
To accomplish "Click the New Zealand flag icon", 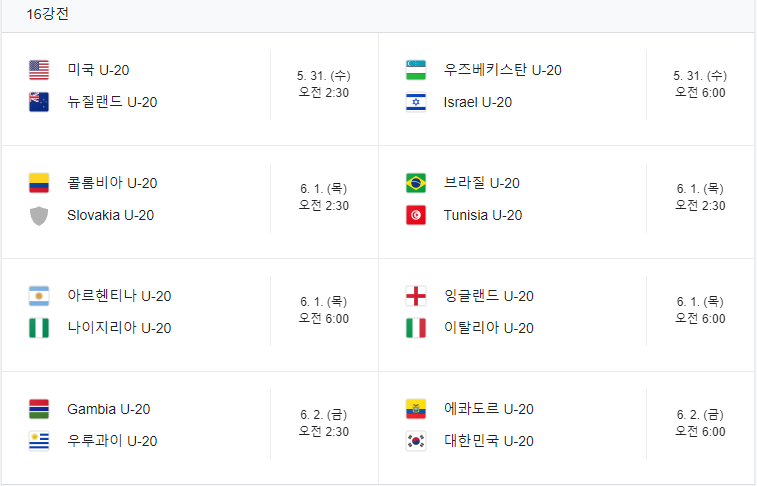I will pos(39,102).
